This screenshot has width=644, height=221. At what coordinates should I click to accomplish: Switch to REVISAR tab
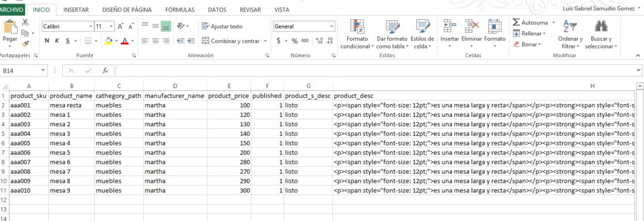pyautogui.click(x=250, y=9)
